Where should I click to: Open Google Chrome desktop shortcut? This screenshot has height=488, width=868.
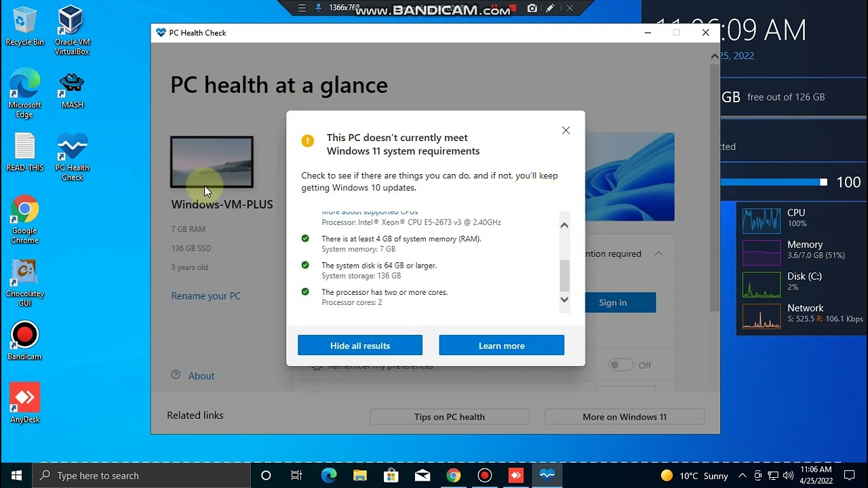coord(24,220)
